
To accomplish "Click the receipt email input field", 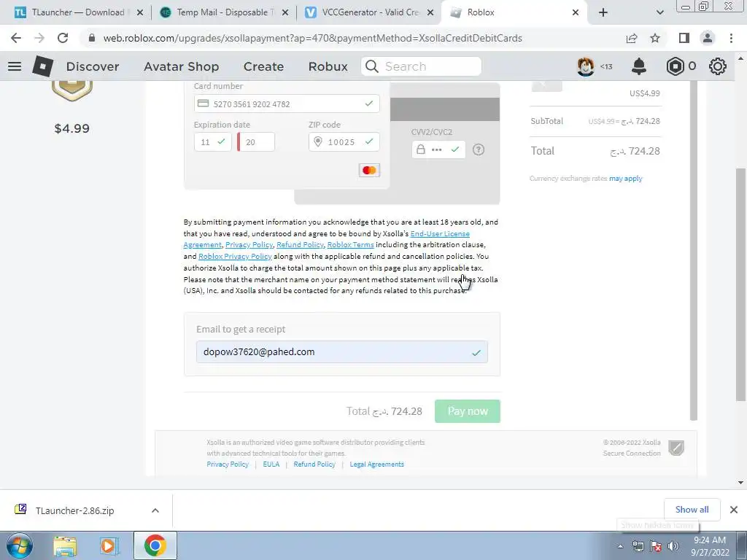I will click(x=342, y=352).
